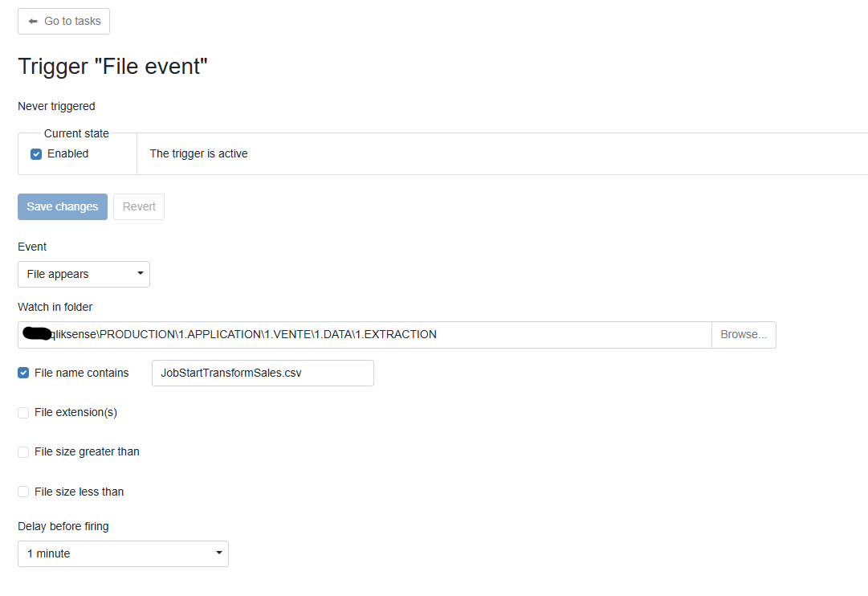Image resolution: width=868 pixels, height=596 pixels.
Task: Enable the File extension(s) checkbox
Action: tap(23, 413)
